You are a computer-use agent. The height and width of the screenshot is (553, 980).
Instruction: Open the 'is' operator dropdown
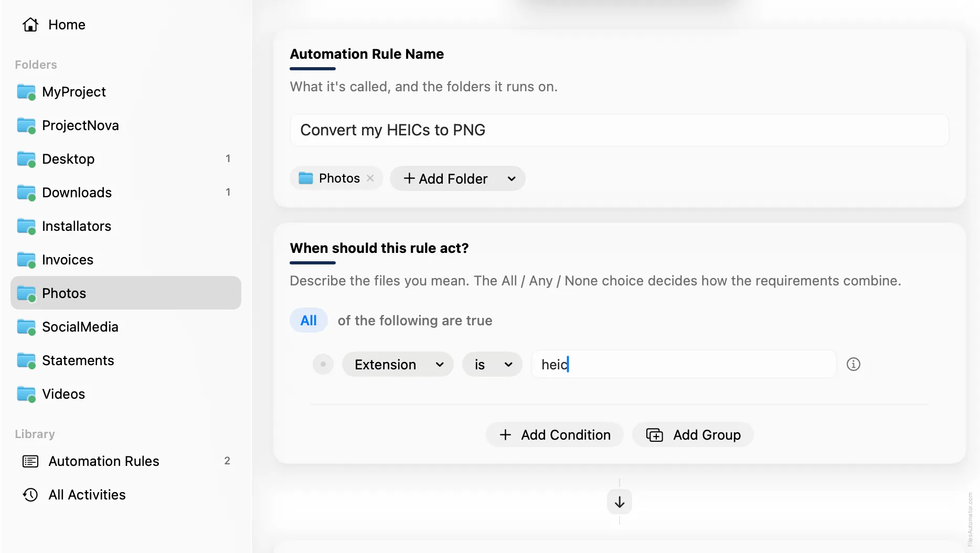[x=492, y=364]
